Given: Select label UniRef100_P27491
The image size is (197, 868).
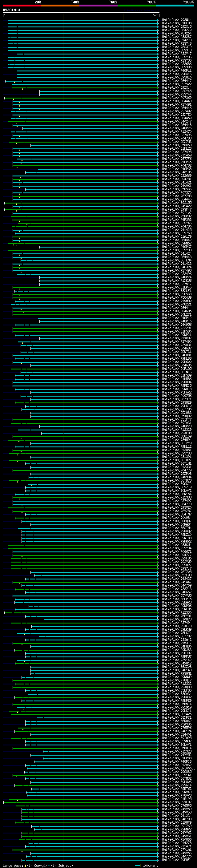Looking at the screenshot, I should click(x=176, y=104).
